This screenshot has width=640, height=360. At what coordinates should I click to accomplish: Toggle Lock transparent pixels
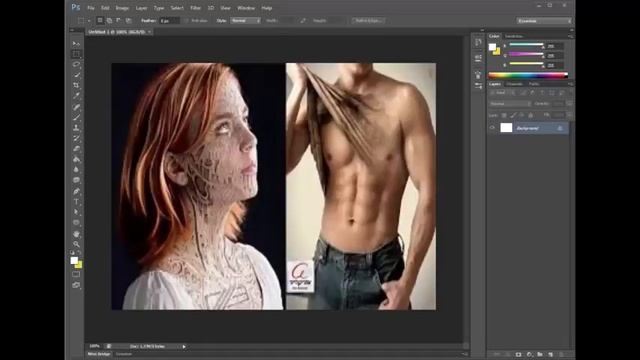tap(504, 116)
